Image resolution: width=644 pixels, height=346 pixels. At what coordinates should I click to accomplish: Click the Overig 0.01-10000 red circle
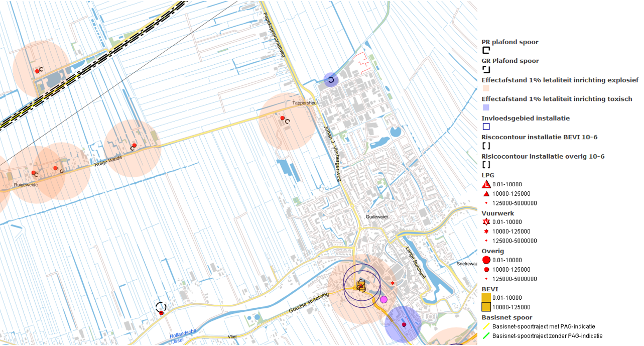click(486, 260)
